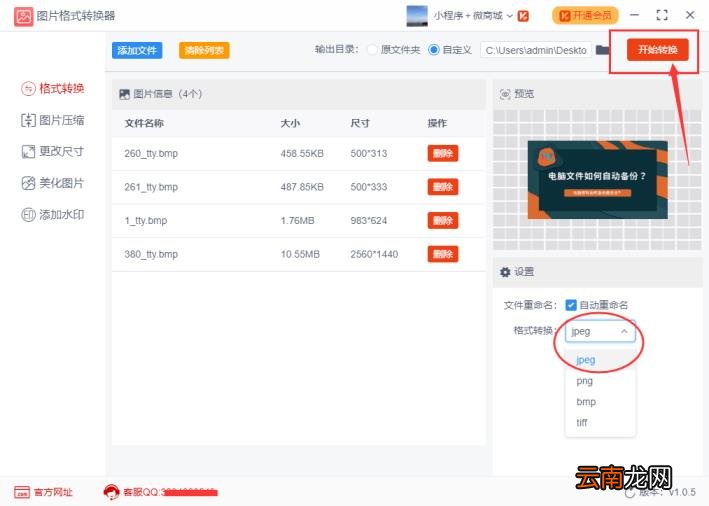Screen dimensions: 709x506
Task: Open the browse folder icon
Action: click(602, 50)
